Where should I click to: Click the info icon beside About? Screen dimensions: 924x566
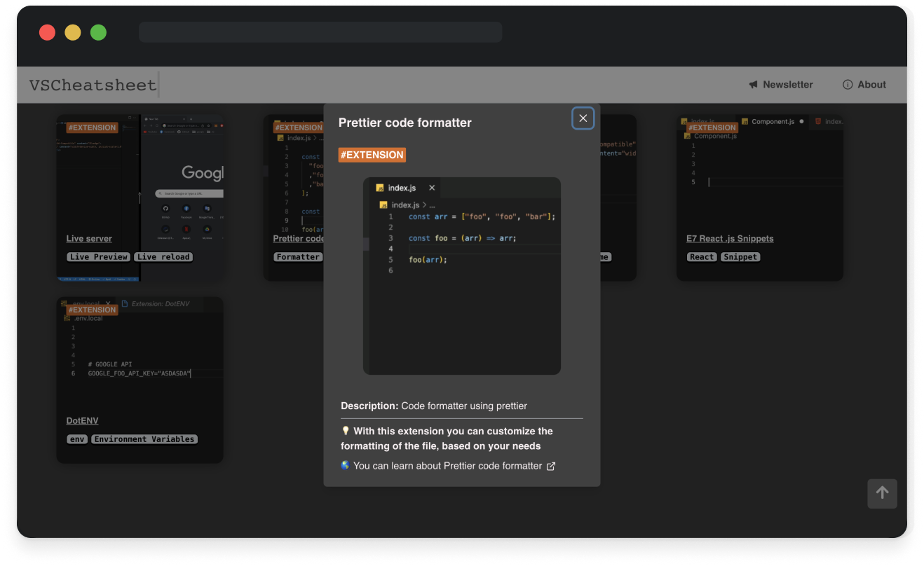pyautogui.click(x=848, y=85)
